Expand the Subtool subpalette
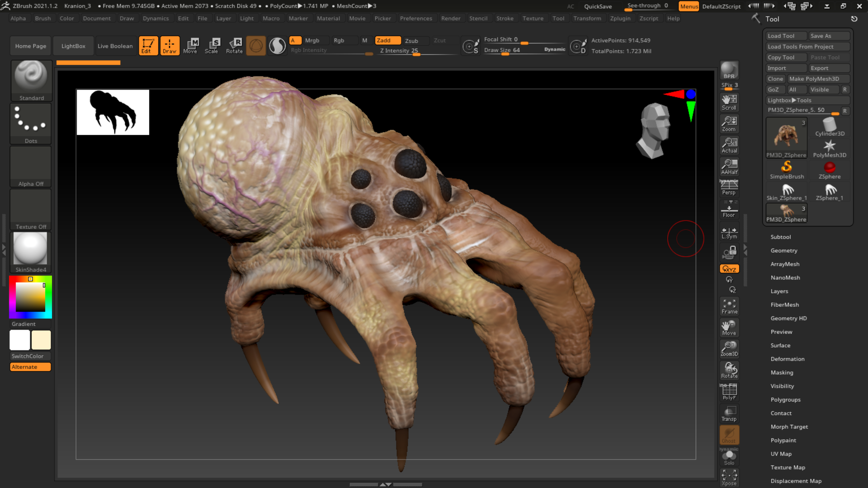The image size is (868, 488). pyautogui.click(x=780, y=237)
